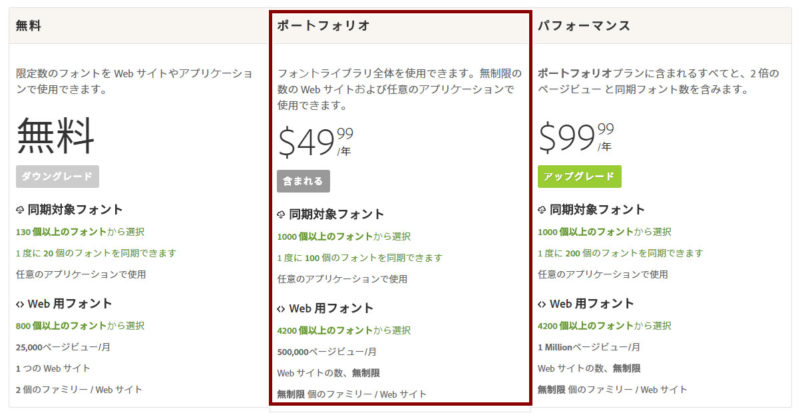Click the green アップグレード button

(579, 177)
